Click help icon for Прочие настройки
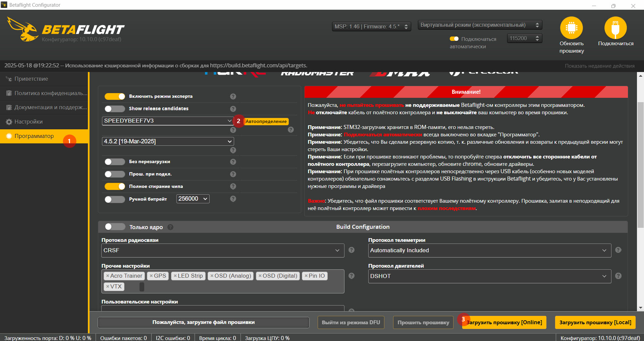The image size is (644, 341). [x=352, y=276]
